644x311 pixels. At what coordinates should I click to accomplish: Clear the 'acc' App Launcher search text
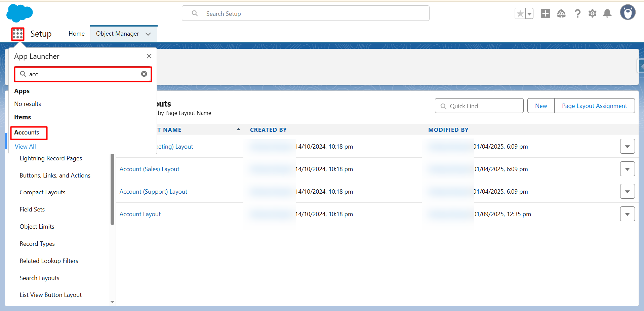[x=144, y=74]
